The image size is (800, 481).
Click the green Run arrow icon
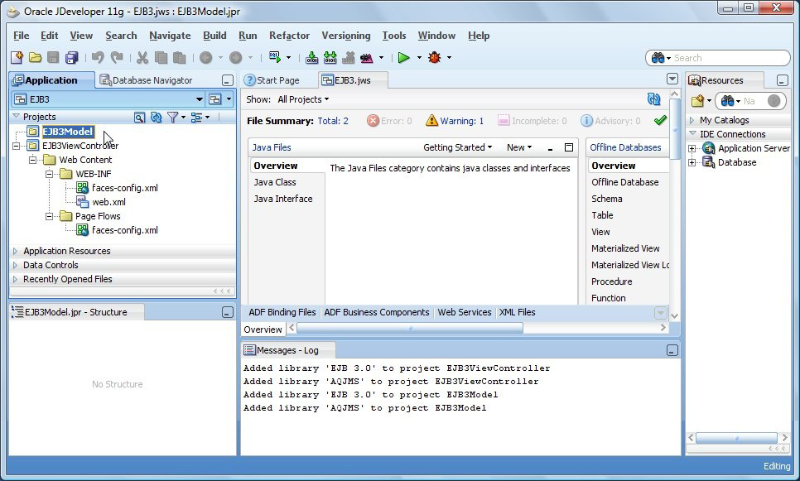pos(404,58)
